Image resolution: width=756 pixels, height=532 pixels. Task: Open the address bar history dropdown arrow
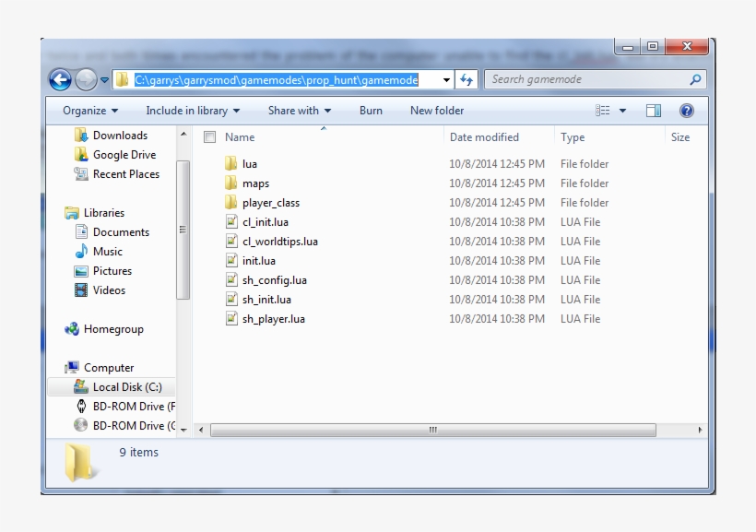click(x=446, y=79)
